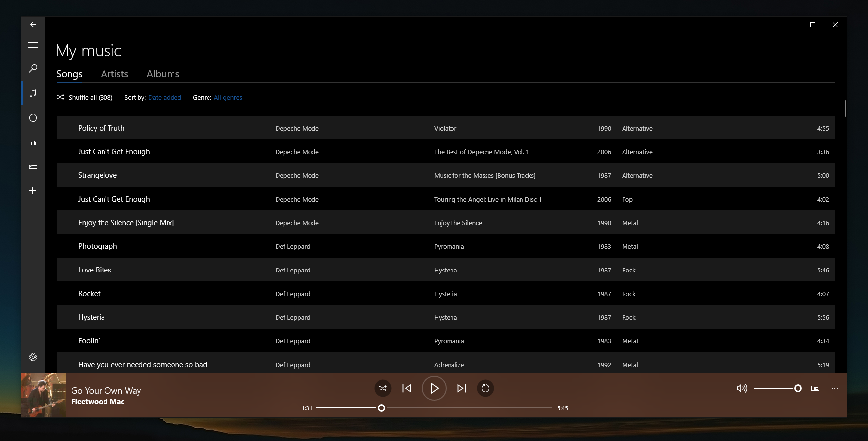Click Depeche Mode artist in Policy of Truth row

[x=297, y=128]
